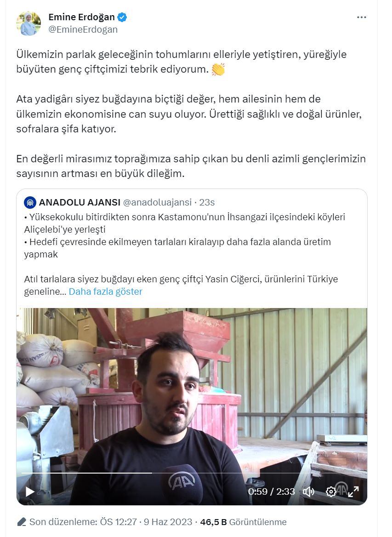Click the blue verified badge
The image size is (392, 537).
(x=122, y=17)
